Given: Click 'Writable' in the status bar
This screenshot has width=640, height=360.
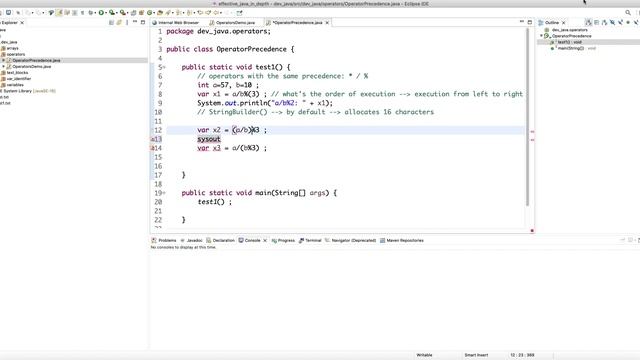Looking at the screenshot, I should (424, 355).
